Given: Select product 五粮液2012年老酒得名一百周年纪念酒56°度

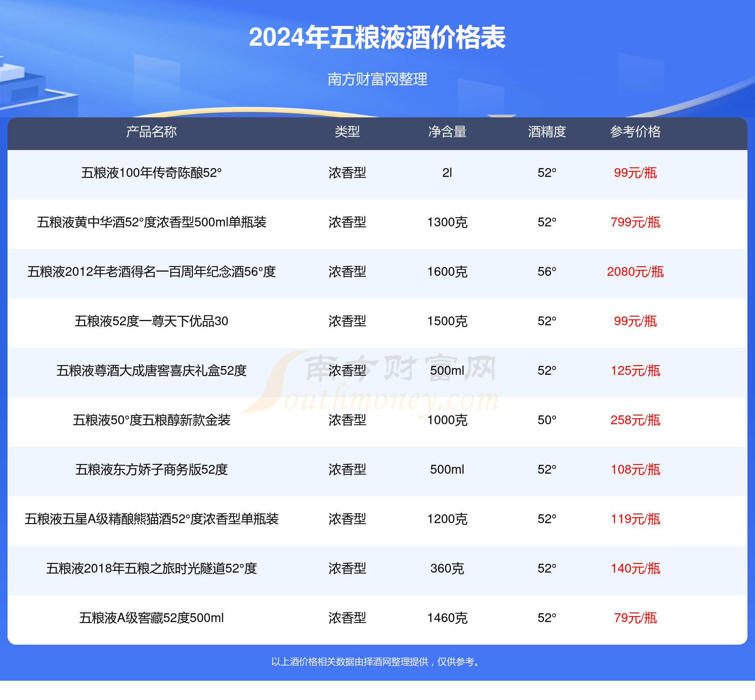Looking at the screenshot, I should click(151, 272).
